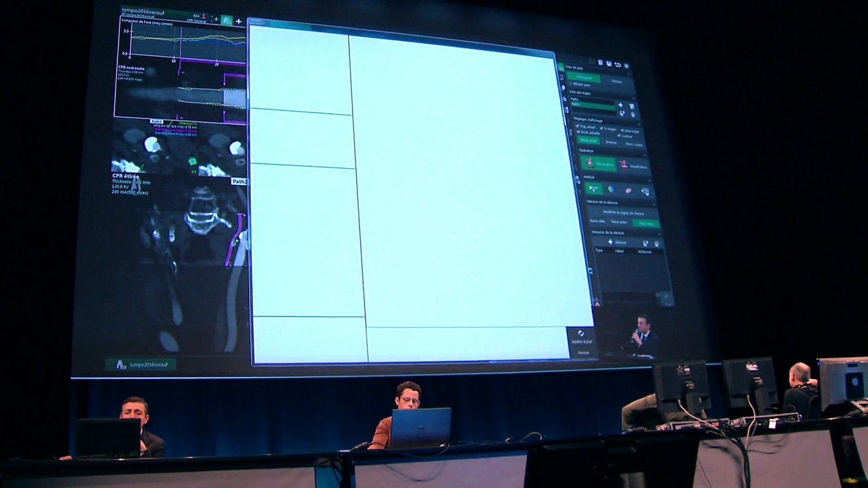Click the green button under display settings
This screenshot has height=488, width=868.
tap(589, 140)
